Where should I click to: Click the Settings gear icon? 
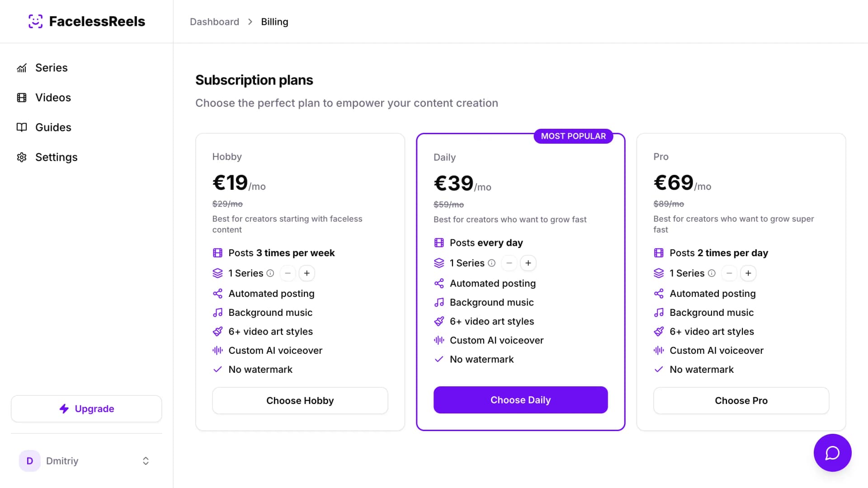pyautogui.click(x=22, y=157)
